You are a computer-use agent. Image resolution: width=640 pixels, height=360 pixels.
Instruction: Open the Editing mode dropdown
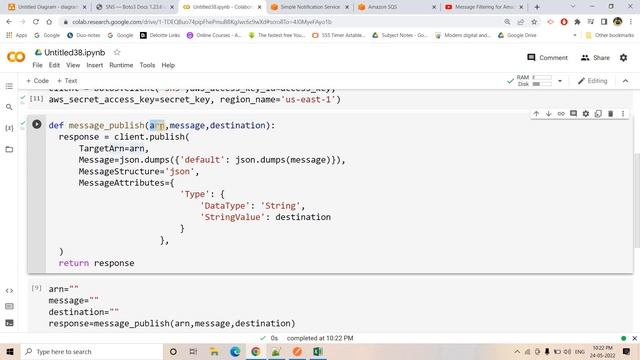593,81
